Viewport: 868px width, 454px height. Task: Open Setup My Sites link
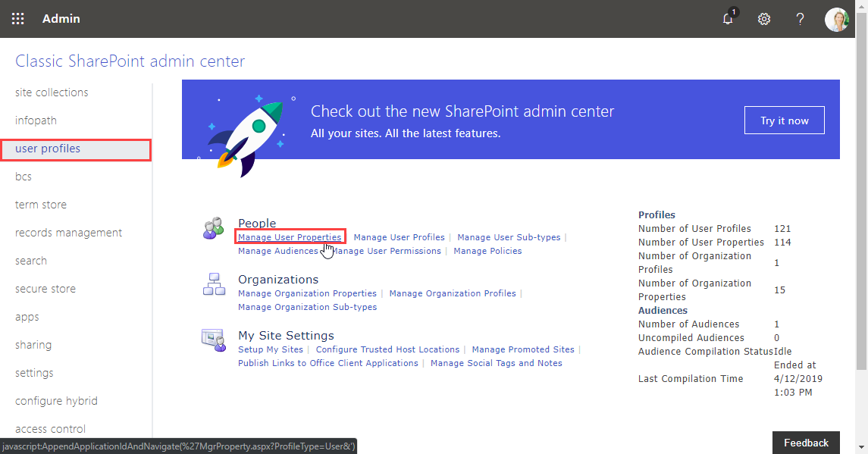[x=271, y=349]
